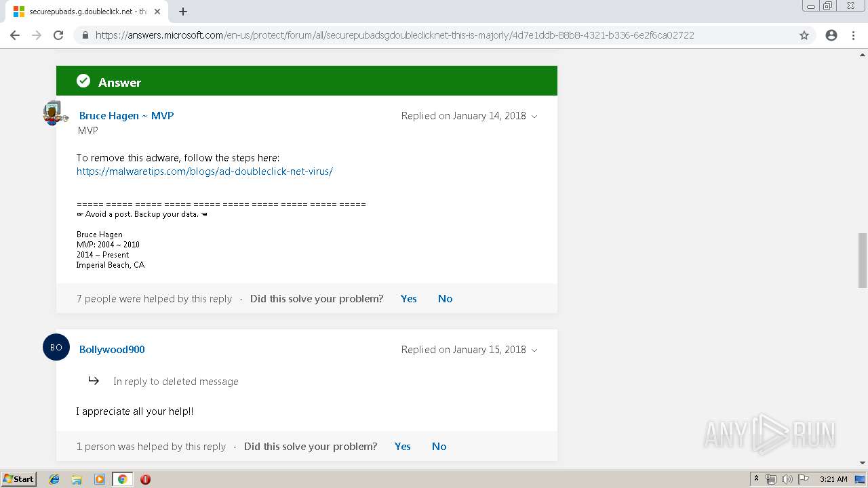Screen dimensions: 868x488
Task: Open a new browser tab
Action: pyautogui.click(x=183, y=12)
